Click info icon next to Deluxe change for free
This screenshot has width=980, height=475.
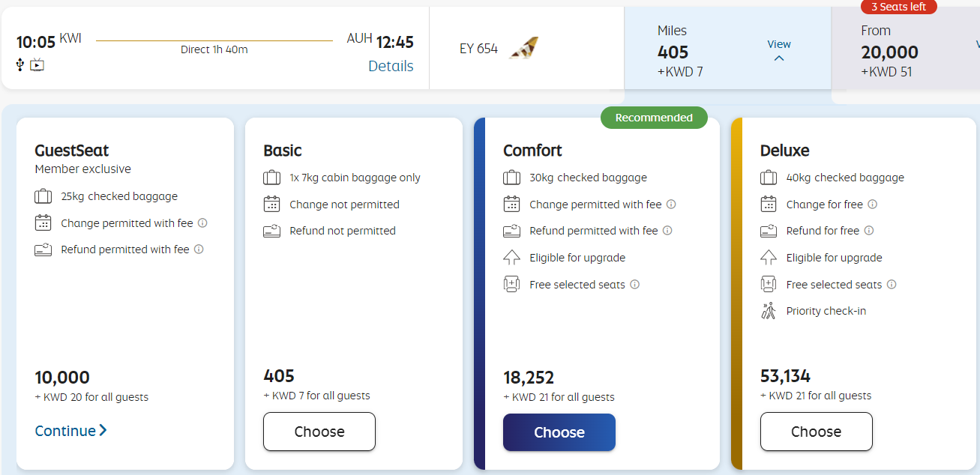[873, 205]
